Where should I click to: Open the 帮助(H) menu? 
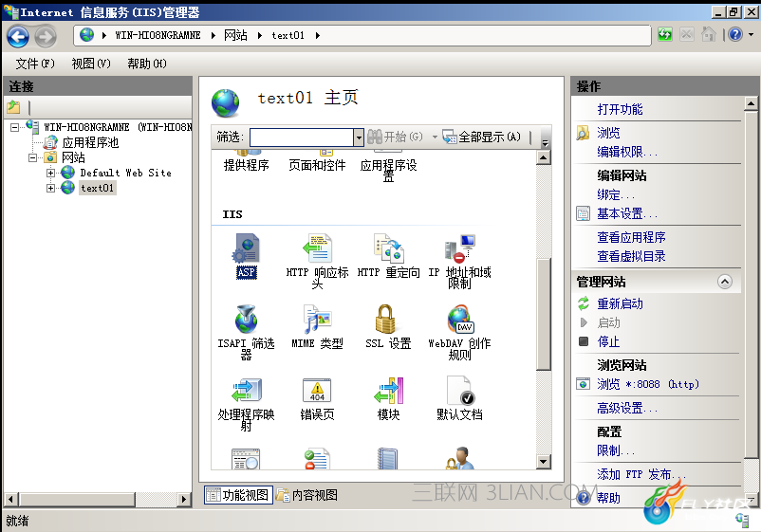147,64
